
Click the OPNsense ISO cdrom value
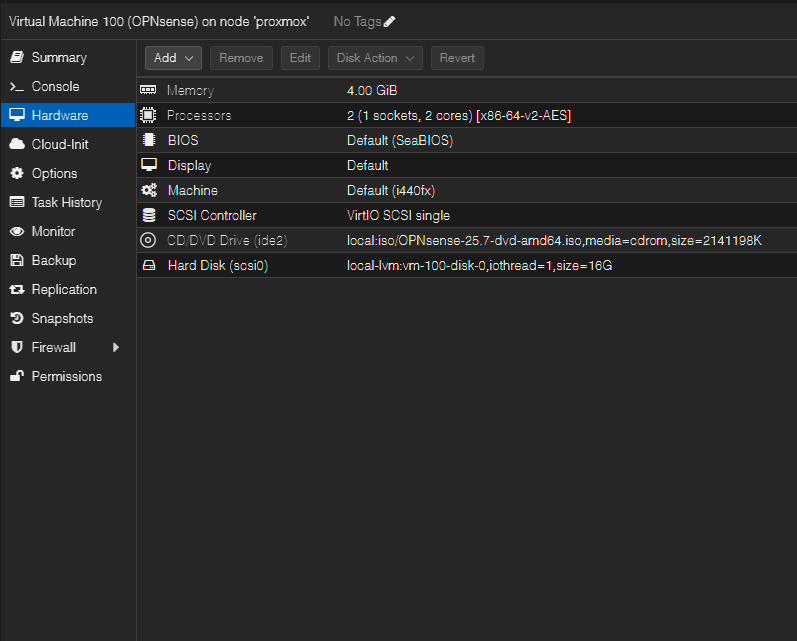click(x=554, y=240)
